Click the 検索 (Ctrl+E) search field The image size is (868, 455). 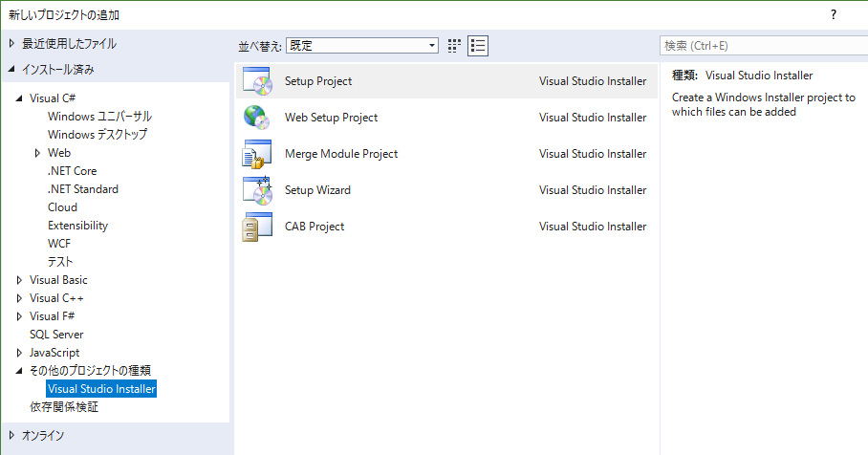[764, 45]
